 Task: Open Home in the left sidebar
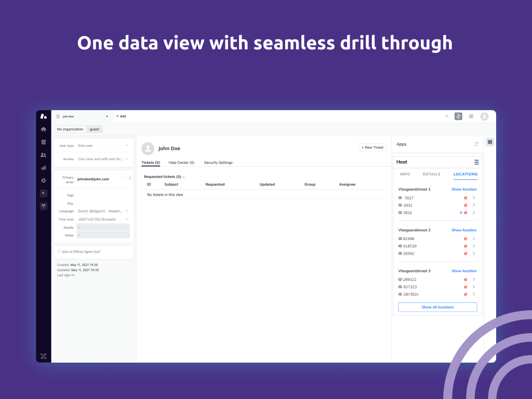point(44,129)
